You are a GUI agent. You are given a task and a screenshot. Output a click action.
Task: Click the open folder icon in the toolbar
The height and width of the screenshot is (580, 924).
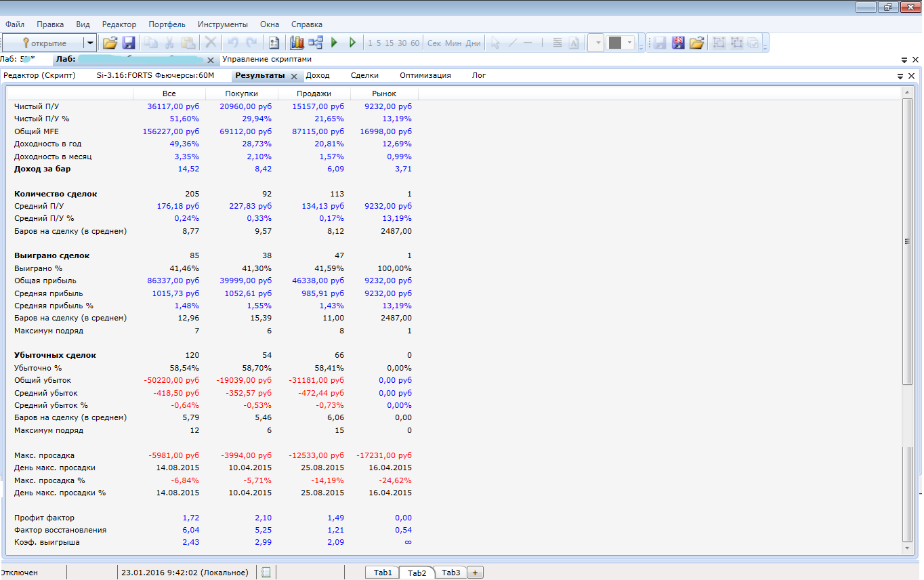coord(110,43)
